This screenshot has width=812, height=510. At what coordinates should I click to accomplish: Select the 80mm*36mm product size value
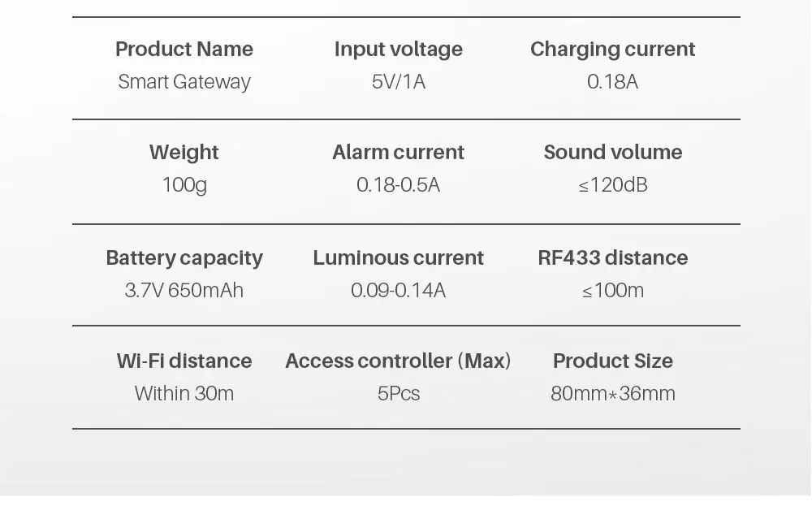tap(612, 394)
